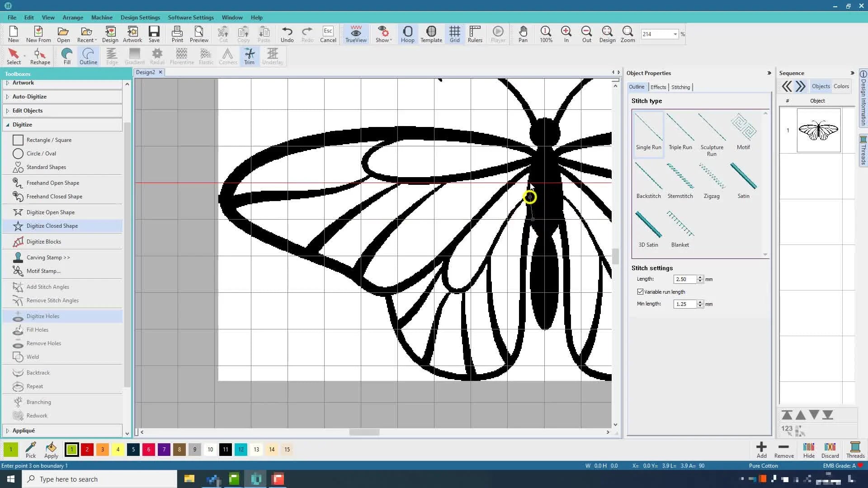868x488 pixels.
Task: Choose the Satin stitch type
Action: [743, 181]
